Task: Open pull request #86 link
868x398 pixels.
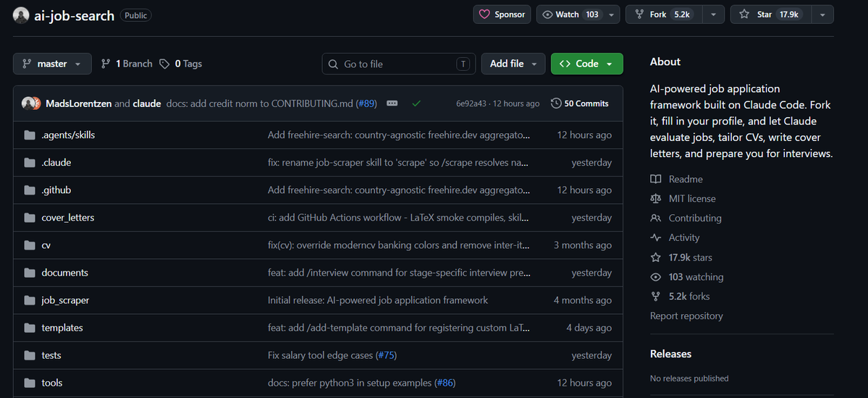Action: pos(445,383)
